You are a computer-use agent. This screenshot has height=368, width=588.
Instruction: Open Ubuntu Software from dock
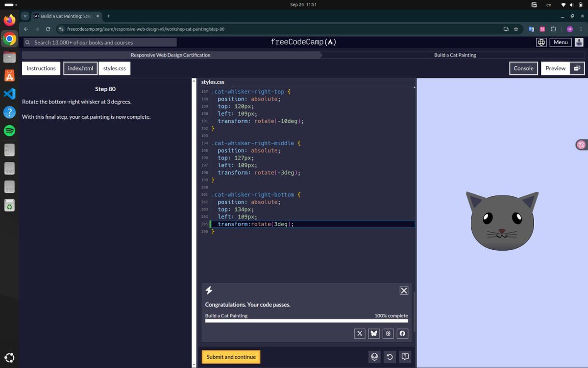9,75
